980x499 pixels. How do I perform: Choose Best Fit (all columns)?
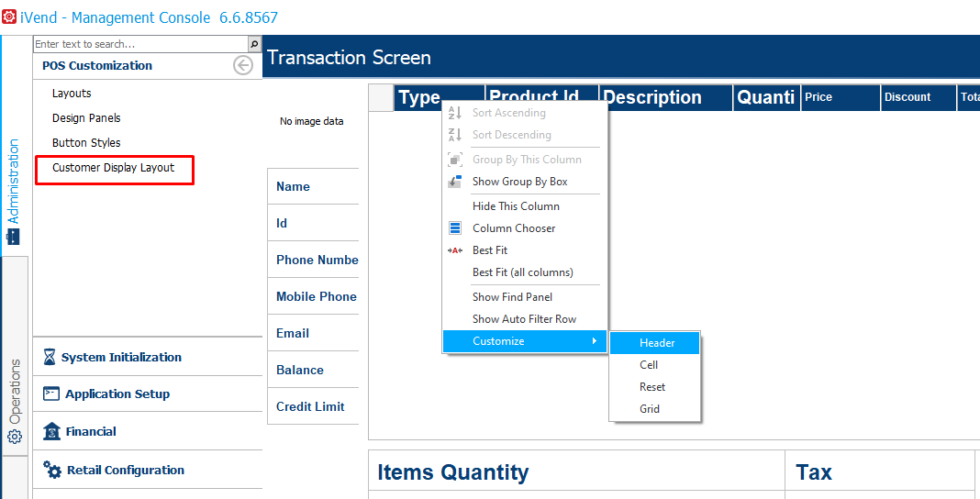point(525,272)
